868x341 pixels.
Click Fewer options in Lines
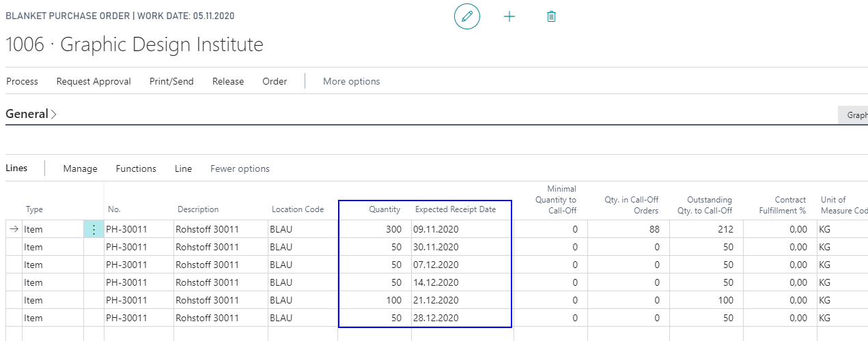(x=240, y=168)
